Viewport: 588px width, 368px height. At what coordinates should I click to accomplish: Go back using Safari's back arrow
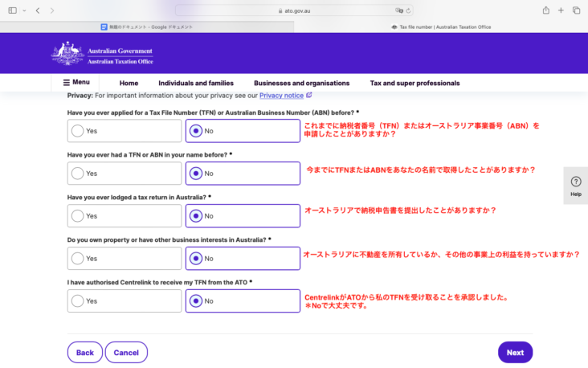pyautogui.click(x=38, y=10)
